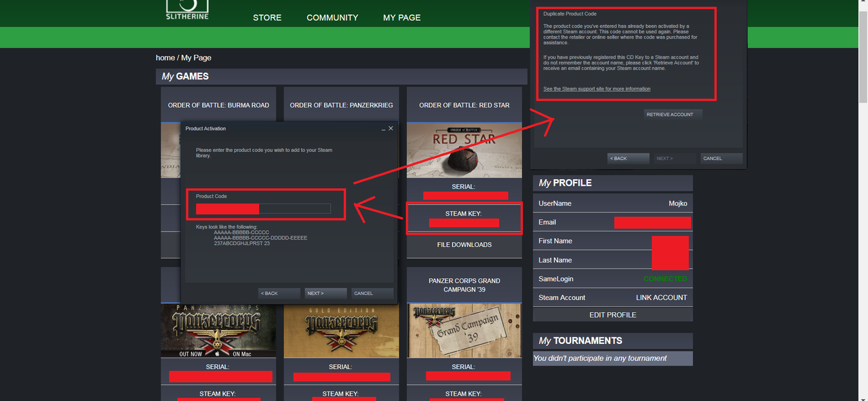Click the My GAMES heading
Viewport: 868px width, 401px height.
coord(185,77)
